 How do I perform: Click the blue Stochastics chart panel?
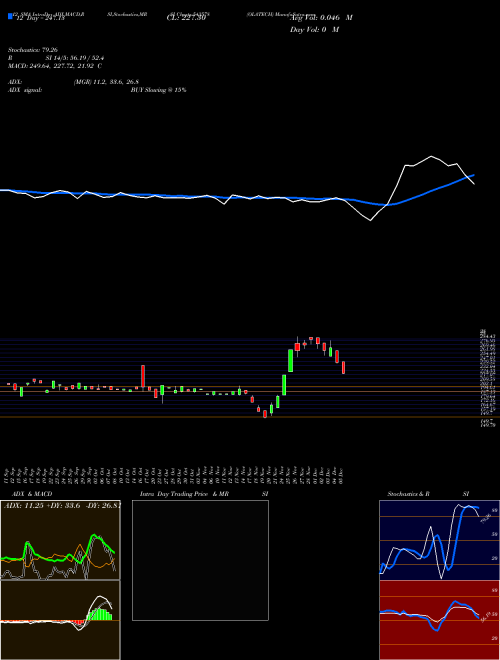tap(439, 540)
